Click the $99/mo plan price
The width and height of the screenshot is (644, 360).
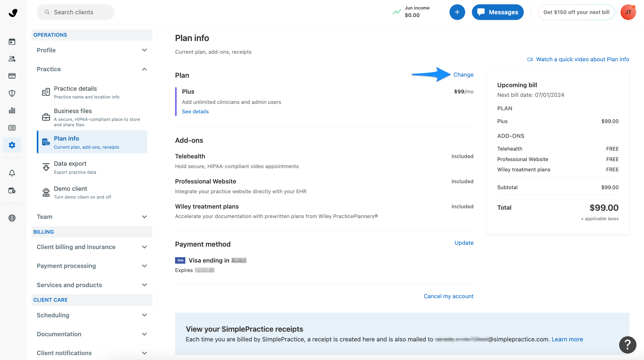[x=464, y=91]
